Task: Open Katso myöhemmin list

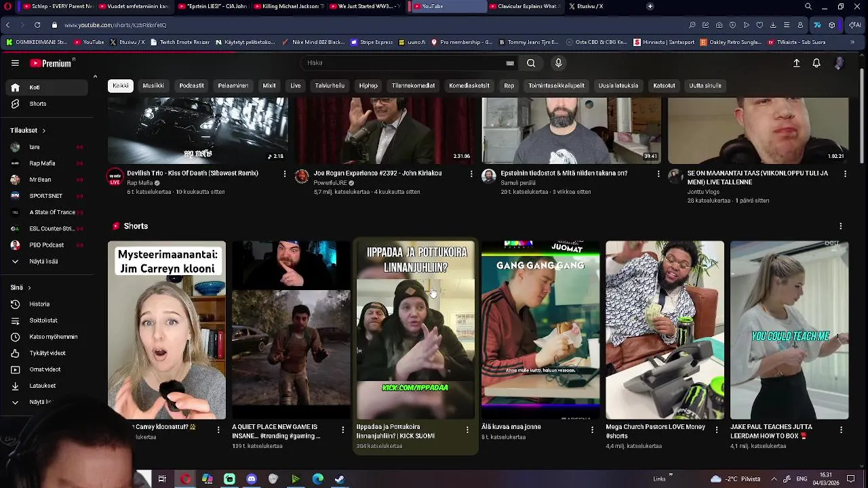Action: 47,337
